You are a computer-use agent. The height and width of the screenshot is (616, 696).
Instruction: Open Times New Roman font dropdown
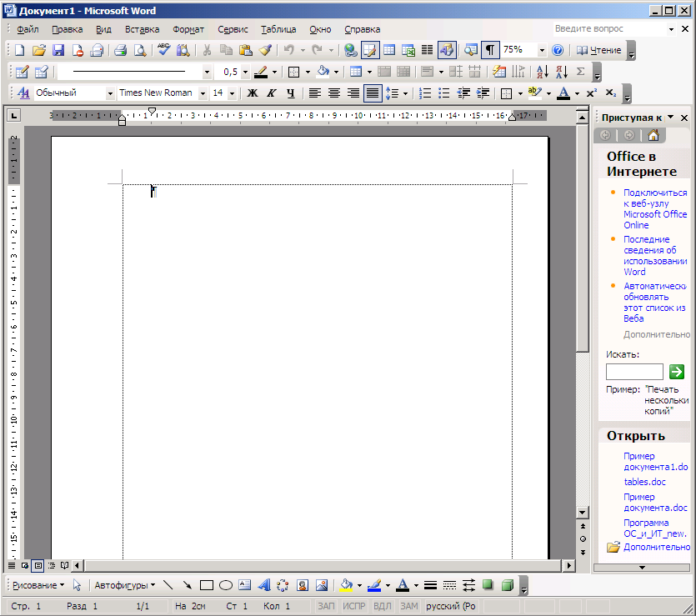click(203, 93)
